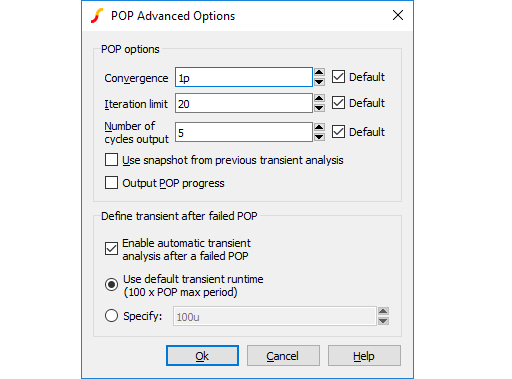This screenshot has width=512, height=379.
Task: Open Help for POP options
Action: [364, 356]
